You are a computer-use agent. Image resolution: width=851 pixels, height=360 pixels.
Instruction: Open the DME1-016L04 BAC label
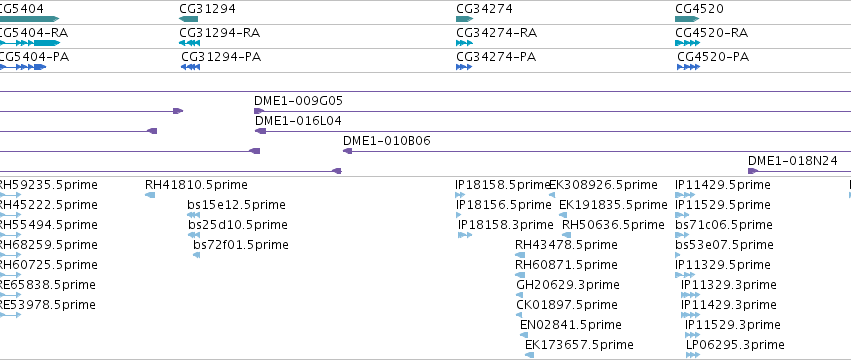pyautogui.click(x=299, y=121)
